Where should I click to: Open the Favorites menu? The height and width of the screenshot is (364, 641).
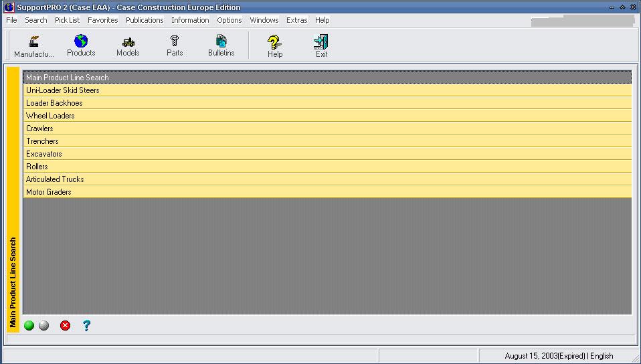click(103, 20)
